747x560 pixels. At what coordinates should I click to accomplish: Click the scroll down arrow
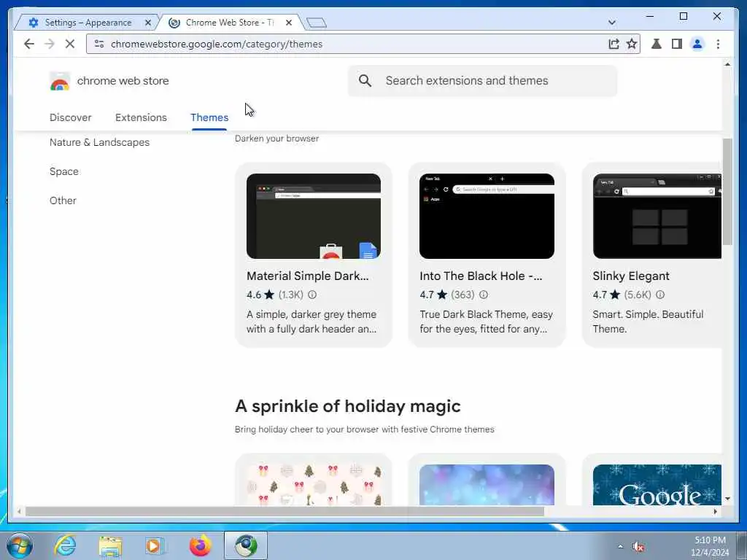(727, 499)
